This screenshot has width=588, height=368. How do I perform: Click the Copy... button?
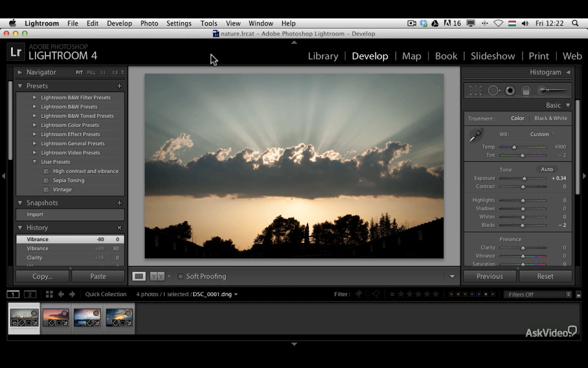point(42,276)
